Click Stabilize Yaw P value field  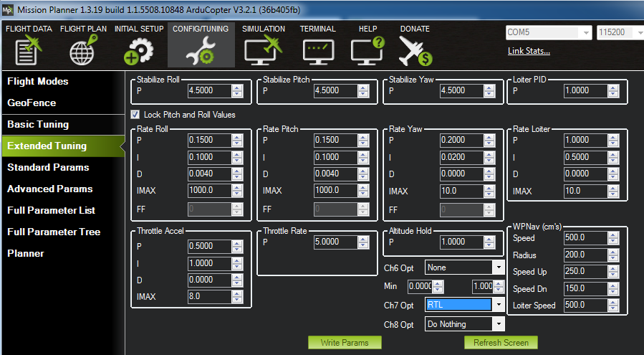[x=461, y=90]
